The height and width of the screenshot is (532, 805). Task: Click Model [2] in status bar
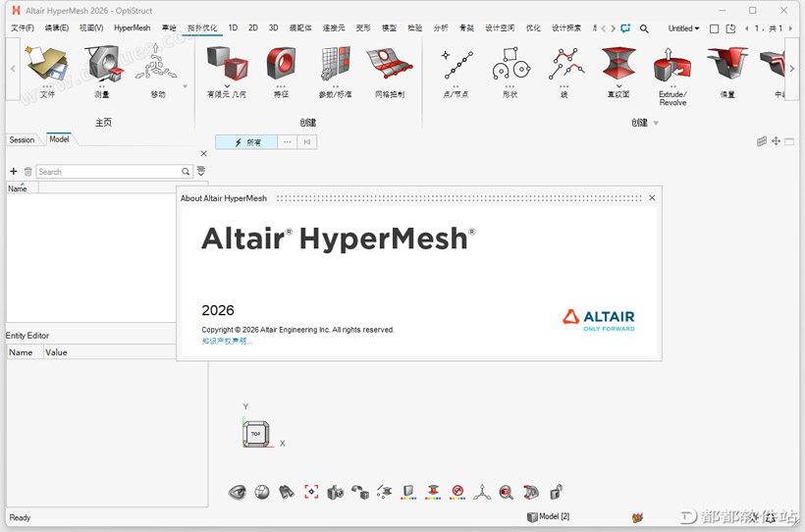pos(549,516)
